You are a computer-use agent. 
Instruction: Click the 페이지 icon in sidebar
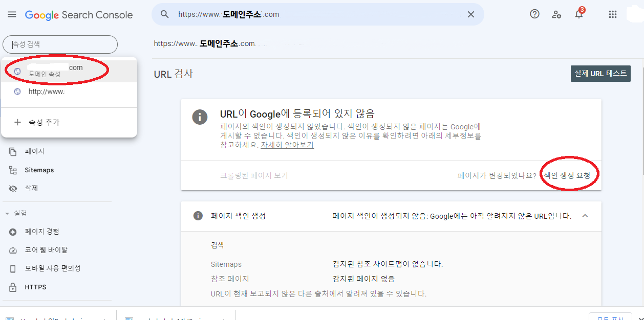13,151
